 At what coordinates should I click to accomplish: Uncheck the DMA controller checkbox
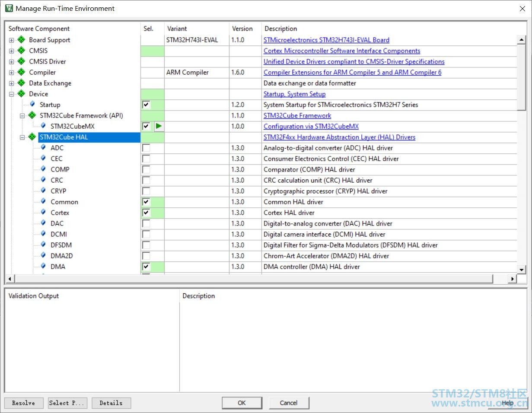146,267
